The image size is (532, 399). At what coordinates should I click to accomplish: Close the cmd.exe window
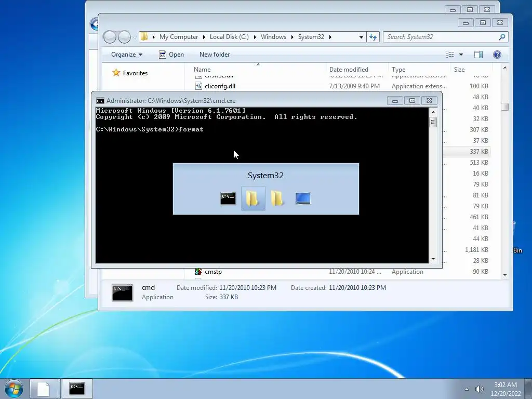pyautogui.click(x=429, y=101)
